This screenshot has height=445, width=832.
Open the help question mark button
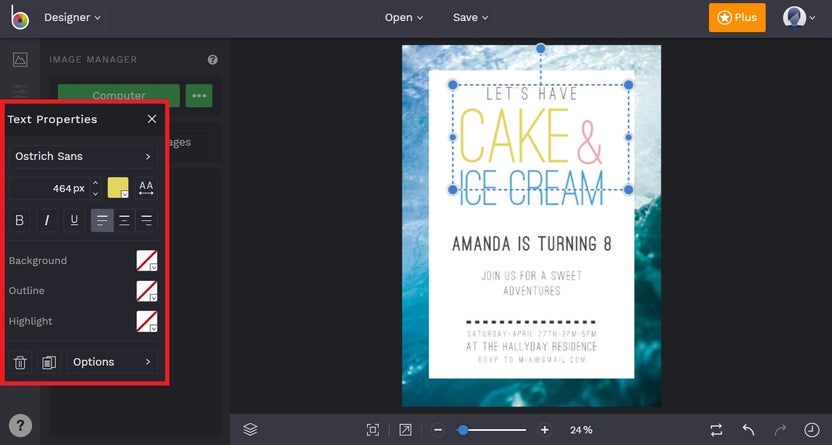click(x=20, y=425)
